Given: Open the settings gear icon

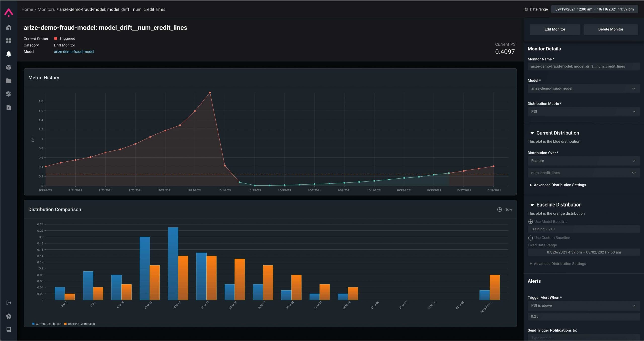Looking at the screenshot, I should click(9, 316).
